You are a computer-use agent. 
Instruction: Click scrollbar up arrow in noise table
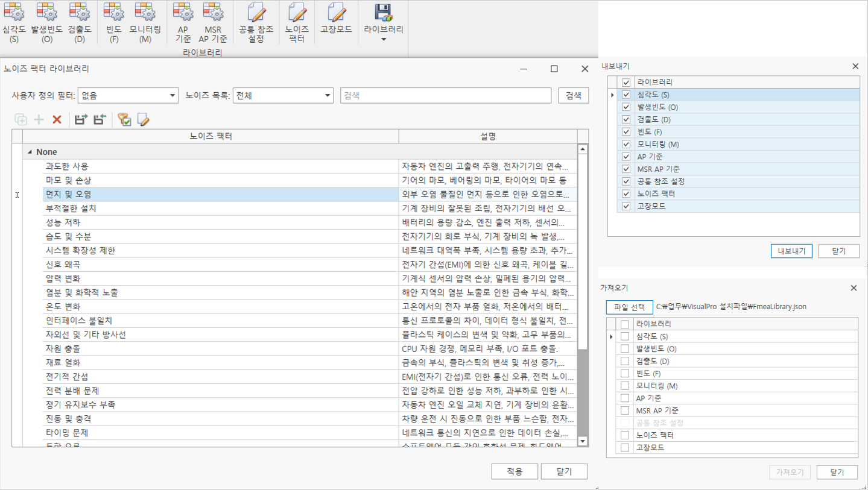coord(583,149)
